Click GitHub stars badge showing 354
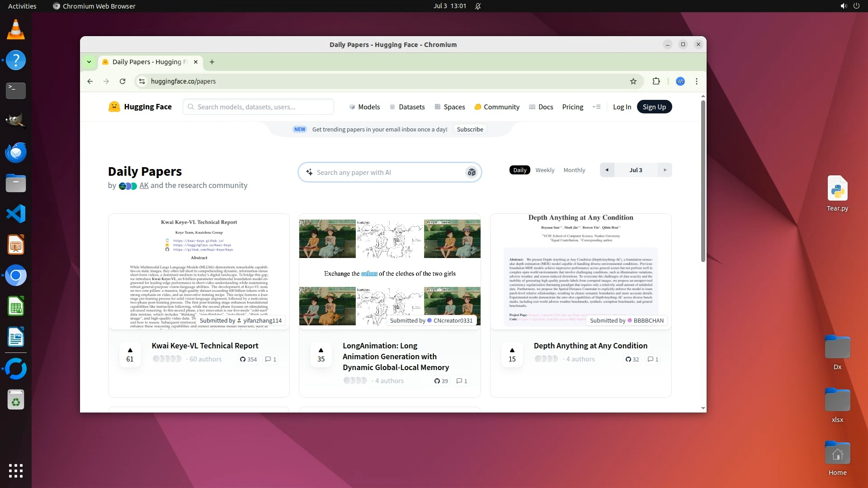 [248, 359]
